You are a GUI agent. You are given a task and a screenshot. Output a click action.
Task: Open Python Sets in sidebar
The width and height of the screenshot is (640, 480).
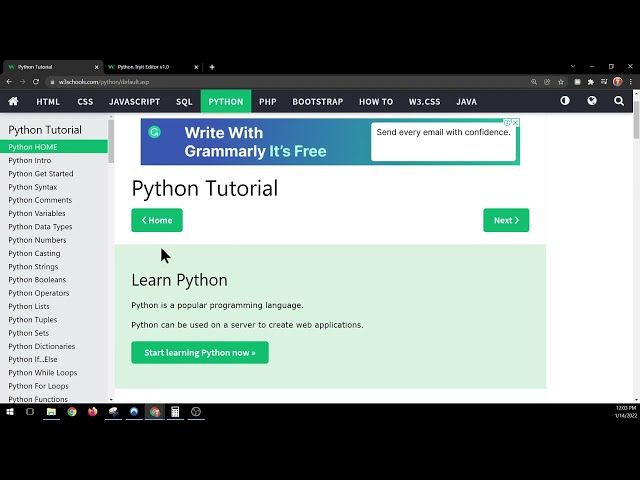point(29,333)
